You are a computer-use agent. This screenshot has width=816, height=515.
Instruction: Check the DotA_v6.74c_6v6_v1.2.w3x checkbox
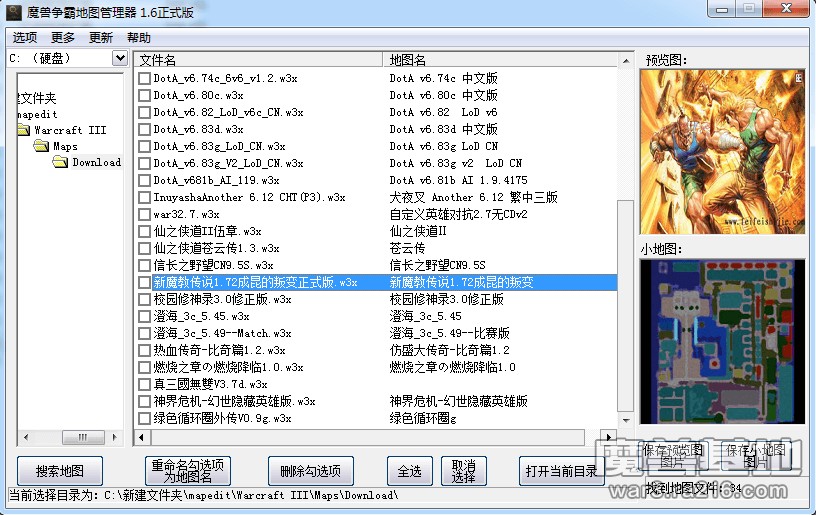click(x=144, y=79)
